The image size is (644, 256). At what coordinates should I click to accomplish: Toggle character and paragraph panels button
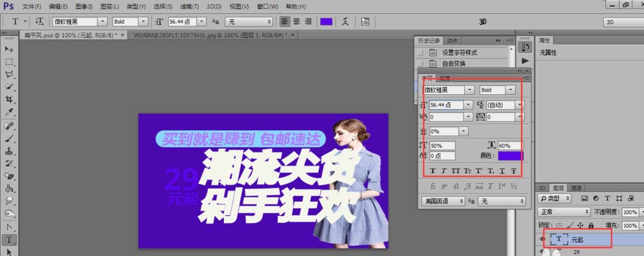pos(365,21)
